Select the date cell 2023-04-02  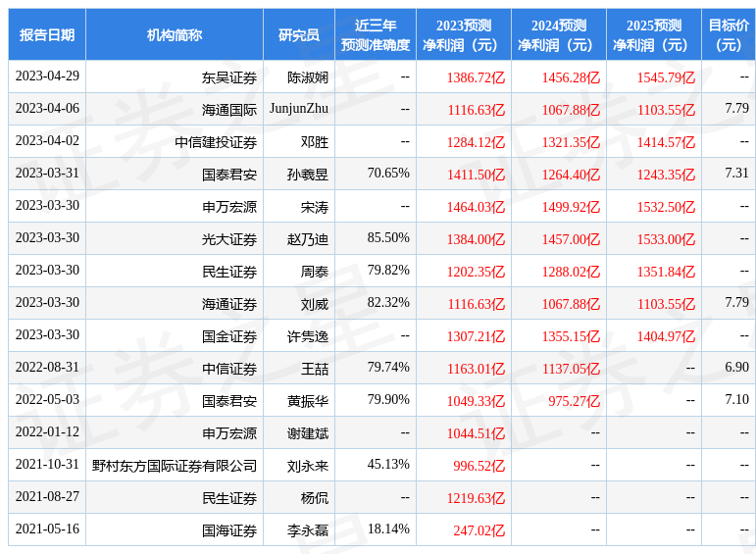(47, 141)
